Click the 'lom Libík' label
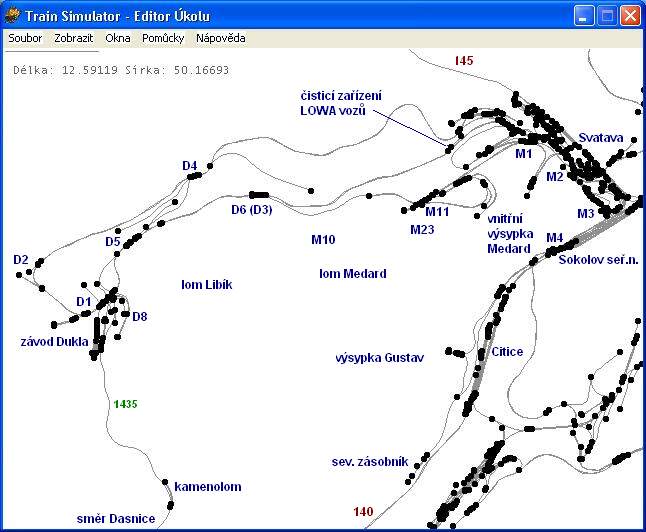646x532 pixels. point(207,284)
